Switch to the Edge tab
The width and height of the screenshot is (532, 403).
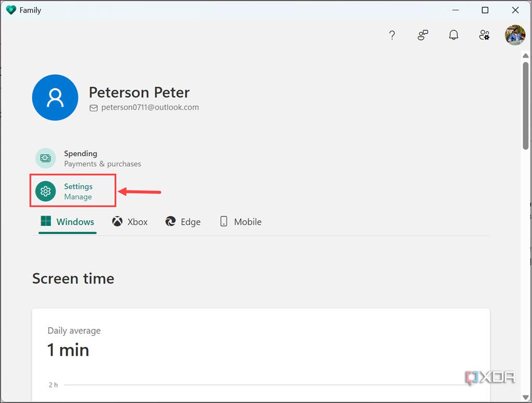click(183, 222)
